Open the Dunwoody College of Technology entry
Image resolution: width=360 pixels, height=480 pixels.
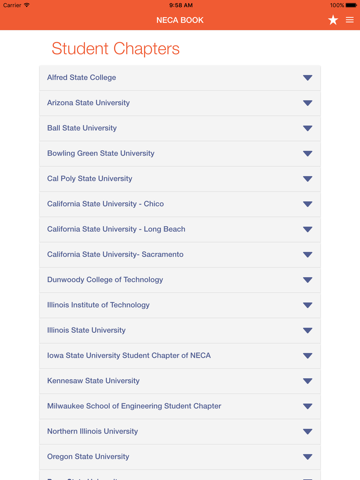180,280
